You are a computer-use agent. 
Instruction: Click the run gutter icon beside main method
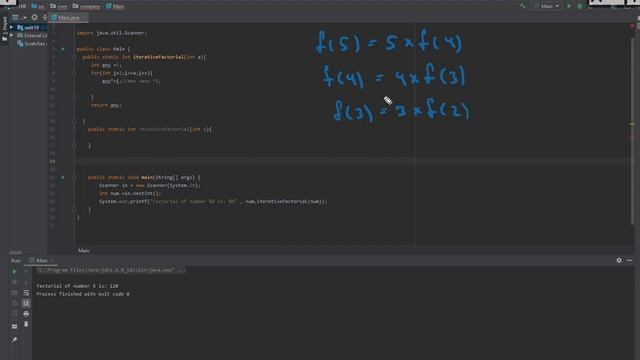tap(63, 178)
